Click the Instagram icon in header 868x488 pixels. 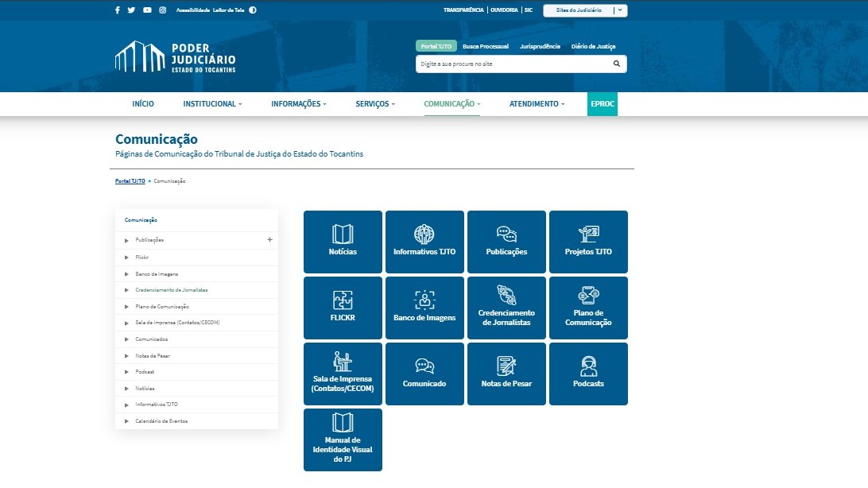162,10
